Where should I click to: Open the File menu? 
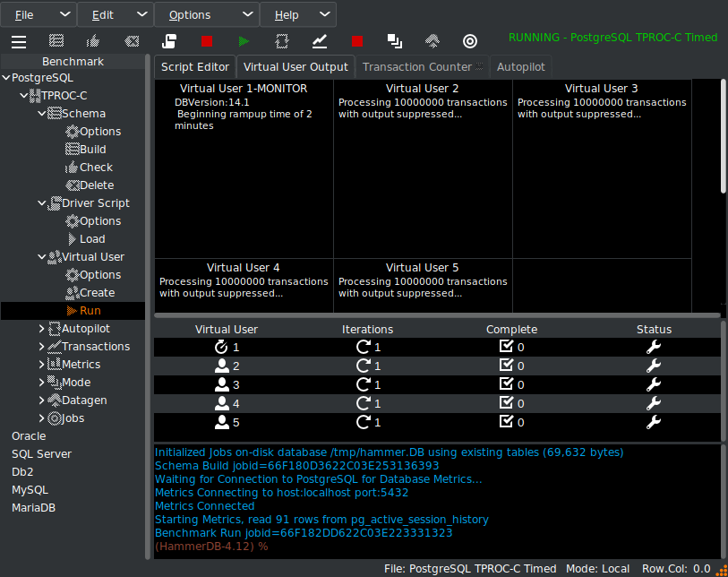[39, 15]
